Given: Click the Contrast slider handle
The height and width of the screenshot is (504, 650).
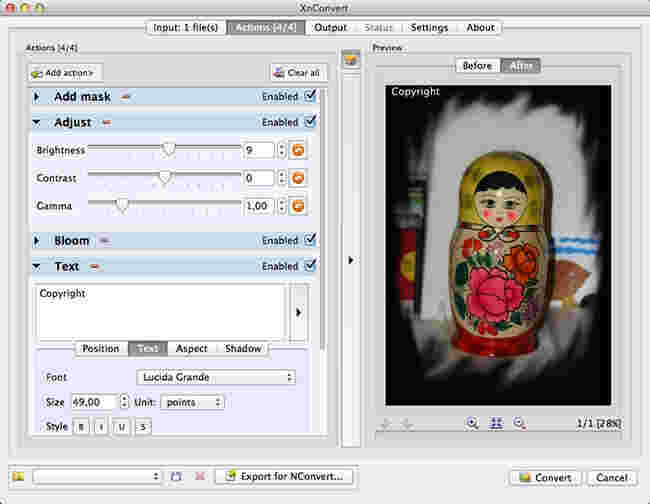Looking at the screenshot, I should [165, 178].
